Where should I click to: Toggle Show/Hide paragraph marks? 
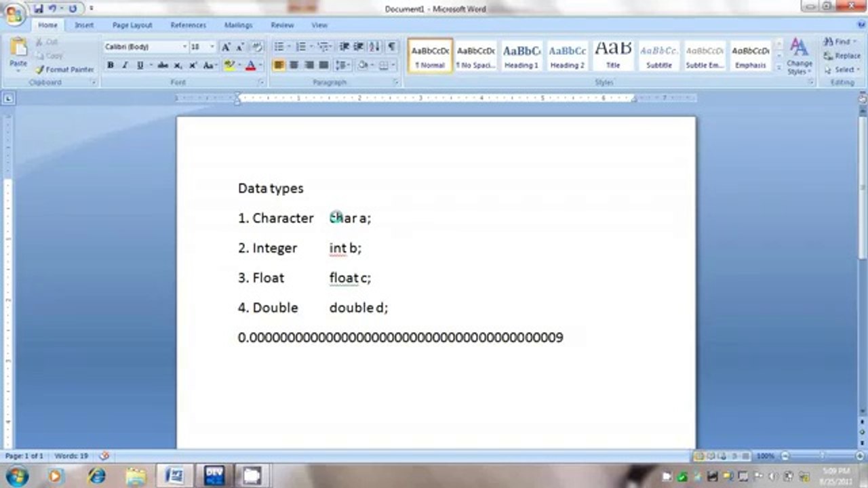click(x=391, y=47)
